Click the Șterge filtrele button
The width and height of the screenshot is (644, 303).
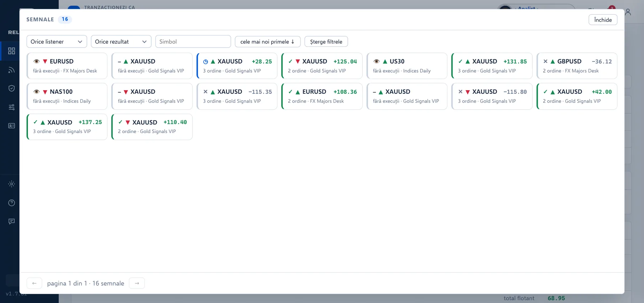pyautogui.click(x=326, y=41)
